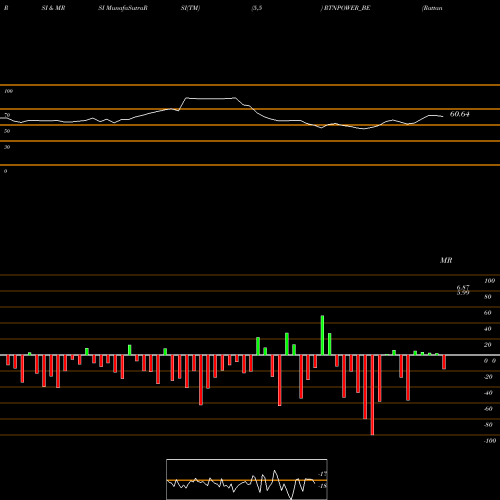500x500 pixels.
Task: Click the MR axis label 40
Action: [x=488, y=329]
